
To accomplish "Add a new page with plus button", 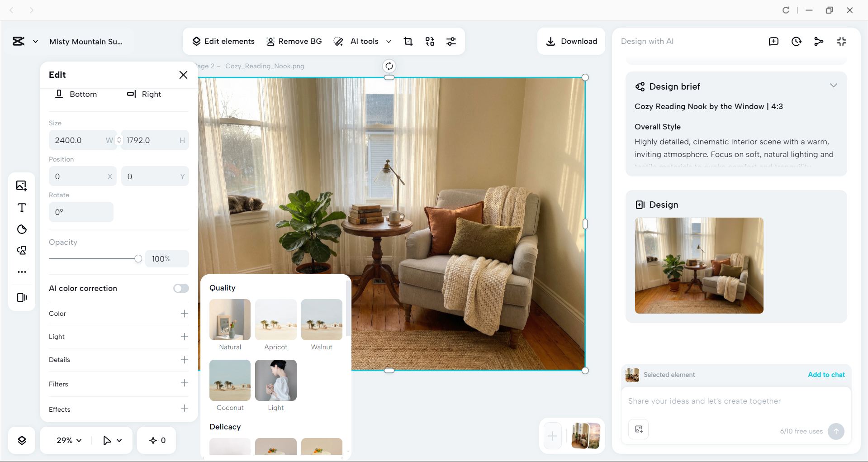I will tap(552, 436).
